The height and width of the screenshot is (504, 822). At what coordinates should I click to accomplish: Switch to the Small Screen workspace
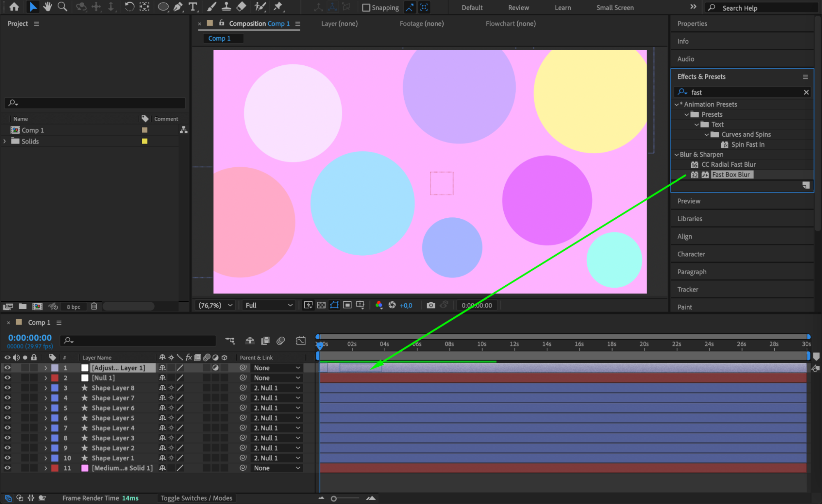click(615, 8)
